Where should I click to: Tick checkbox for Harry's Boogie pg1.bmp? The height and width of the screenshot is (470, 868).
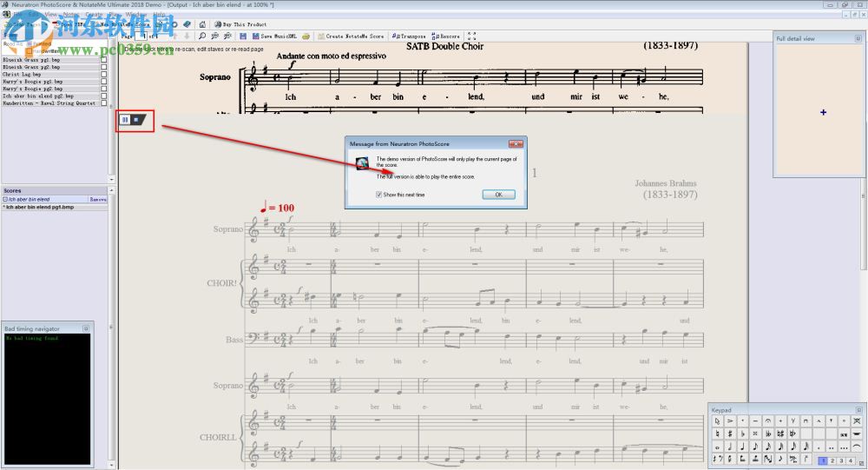point(103,82)
